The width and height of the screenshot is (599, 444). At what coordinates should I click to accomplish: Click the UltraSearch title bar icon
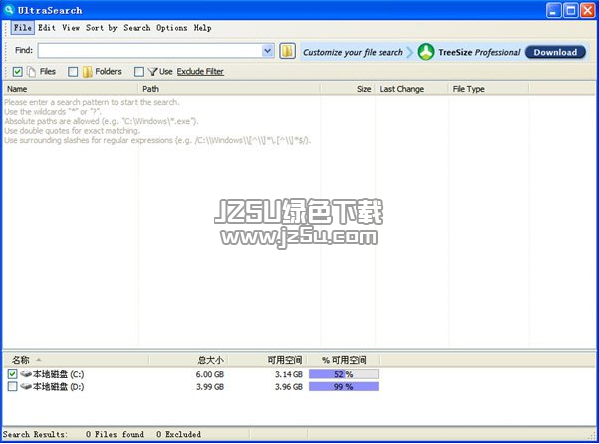tap(8, 10)
